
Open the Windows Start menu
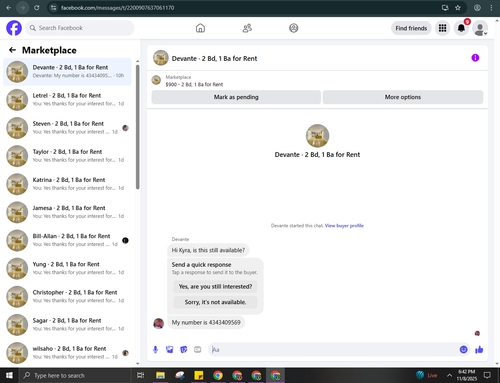coord(9,376)
